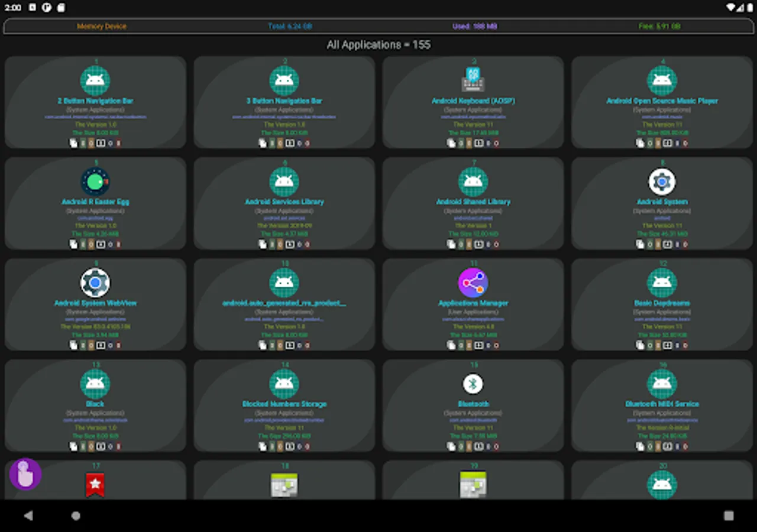
Task: Tap the android.auto_generated_rro_product app icon
Action: 284,283
